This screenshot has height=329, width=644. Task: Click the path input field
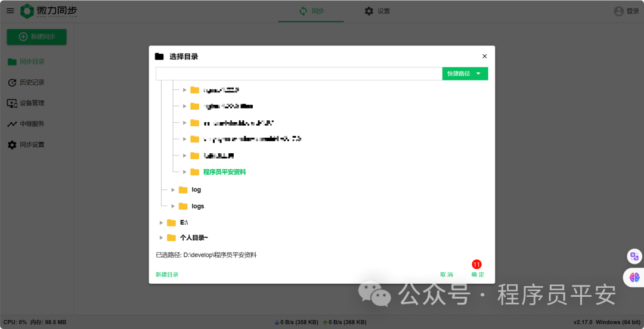pyautogui.click(x=299, y=73)
